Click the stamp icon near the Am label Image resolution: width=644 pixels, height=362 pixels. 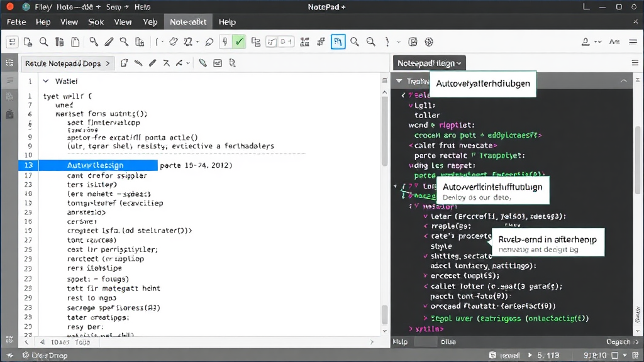coord(586,42)
